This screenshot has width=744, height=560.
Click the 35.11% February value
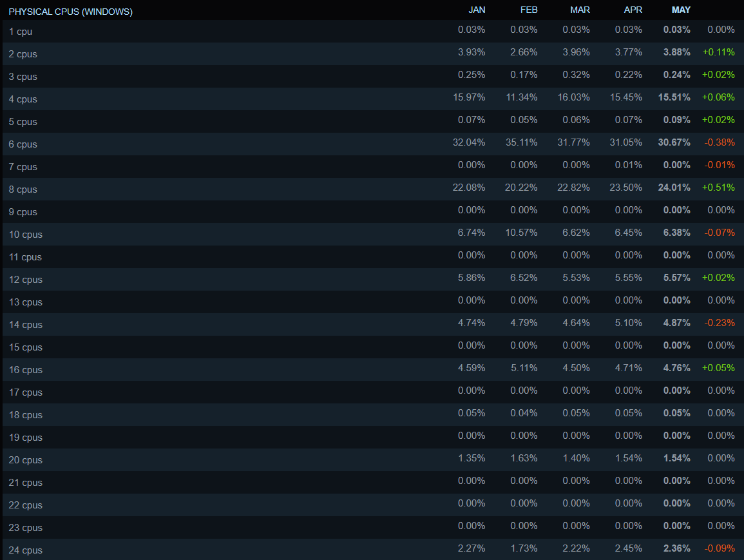point(521,142)
